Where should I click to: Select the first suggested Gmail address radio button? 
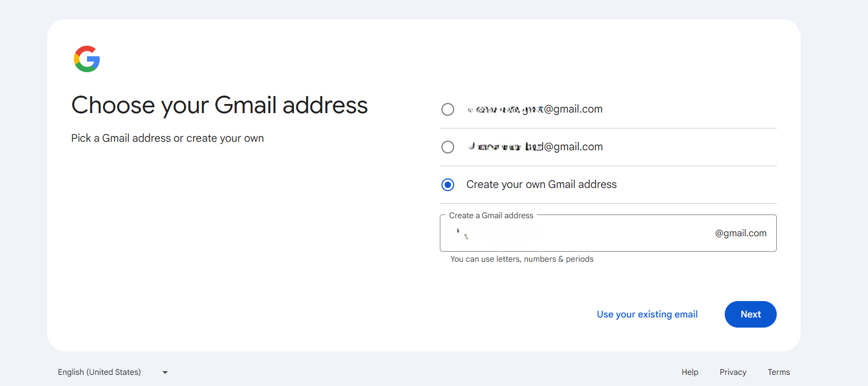pos(448,109)
